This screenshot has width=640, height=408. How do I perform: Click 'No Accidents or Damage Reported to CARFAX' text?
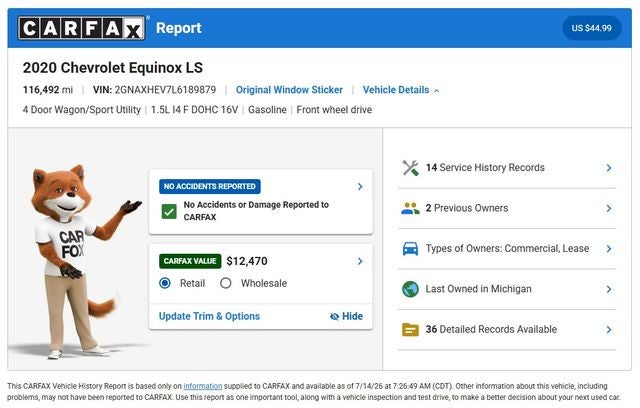pyautogui.click(x=256, y=211)
